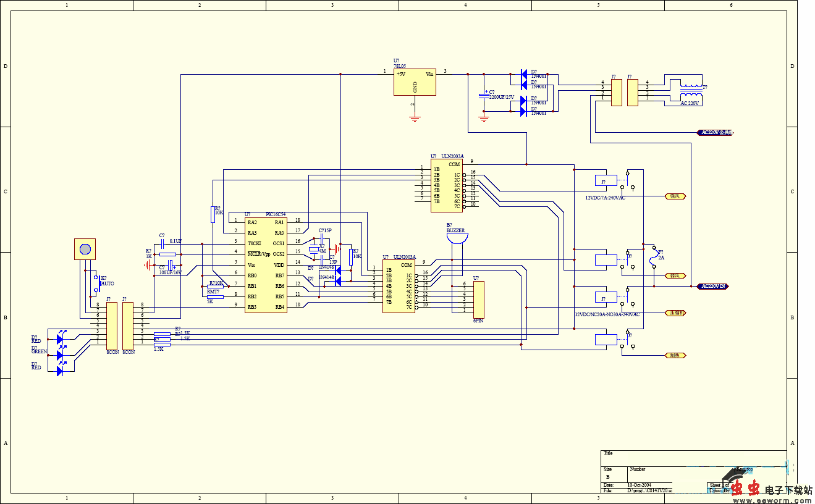Image resolution: width=815 pixels, height=504 pixels.
Task: Click the 强风 output port label
Action: point(676,196)
